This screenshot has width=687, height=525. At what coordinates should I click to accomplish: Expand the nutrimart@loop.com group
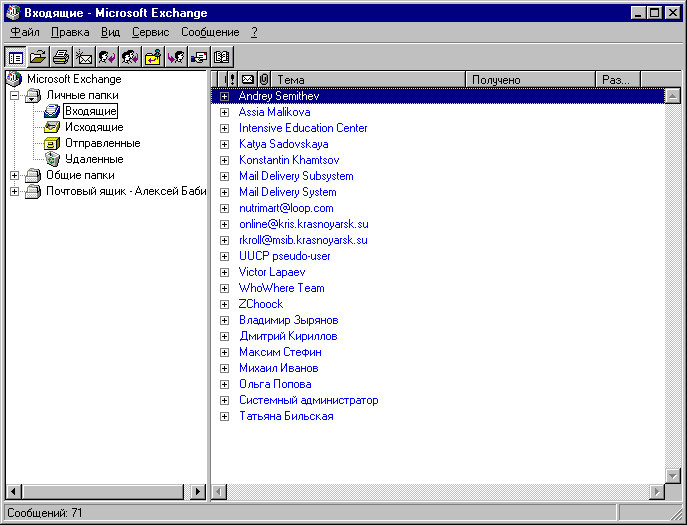point(224,208)
